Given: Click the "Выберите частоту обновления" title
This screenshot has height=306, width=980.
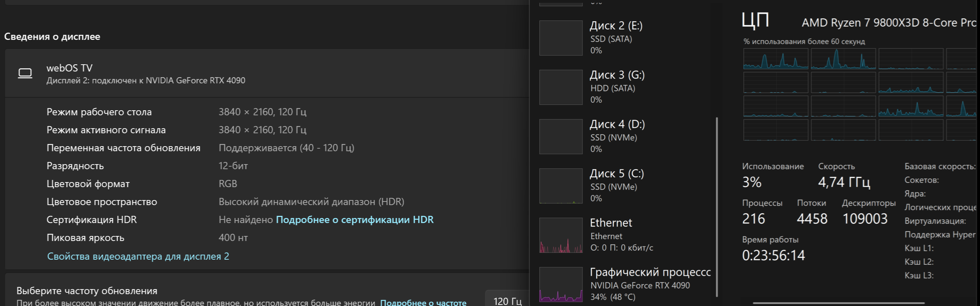Looking at the screenshot, I should [x=87, y=291].
